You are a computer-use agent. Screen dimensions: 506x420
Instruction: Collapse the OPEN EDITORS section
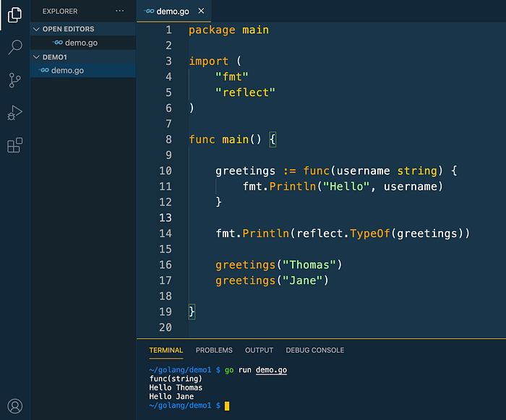click(36, 29)
